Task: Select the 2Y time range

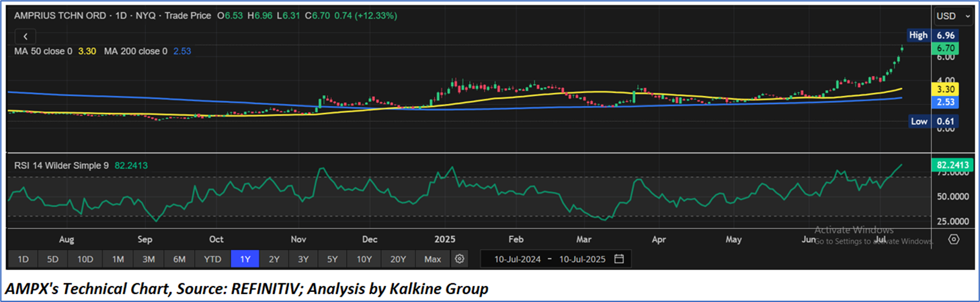Action: pos(274,259)
